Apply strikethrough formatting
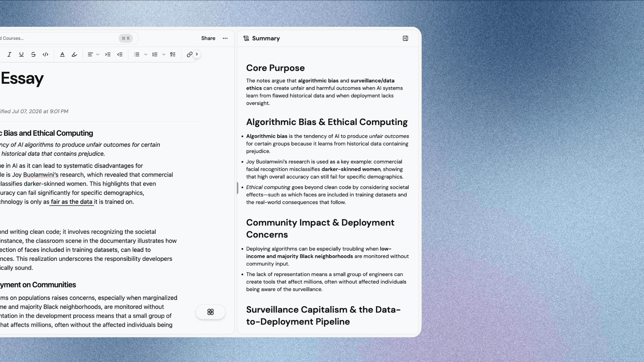 [x=33, y=54]
